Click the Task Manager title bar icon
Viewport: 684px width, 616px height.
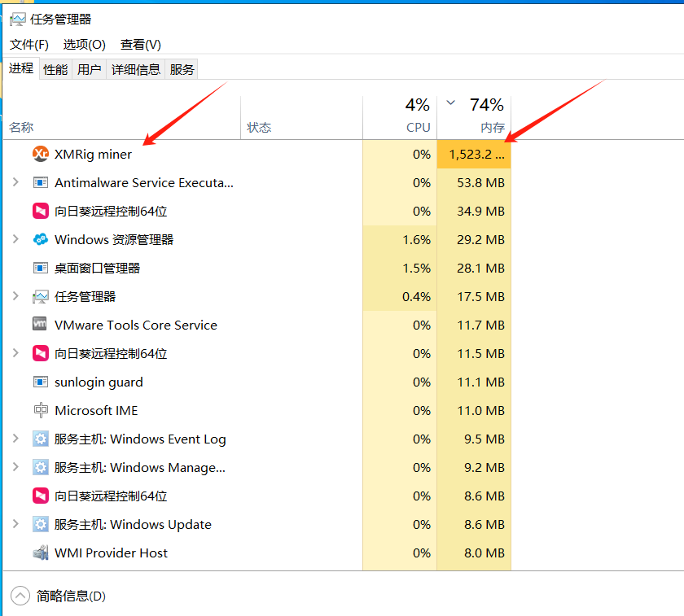click(x=17, y=20)
